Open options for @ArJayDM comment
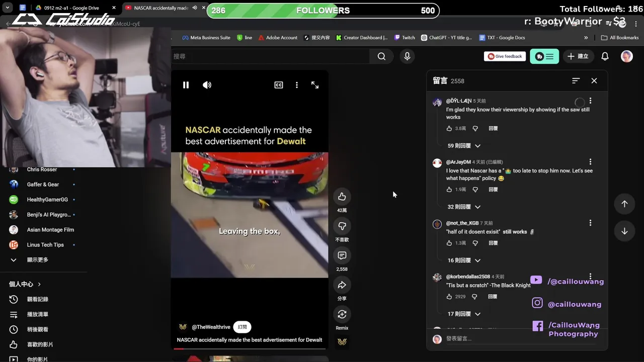 [x=590, y=162]
